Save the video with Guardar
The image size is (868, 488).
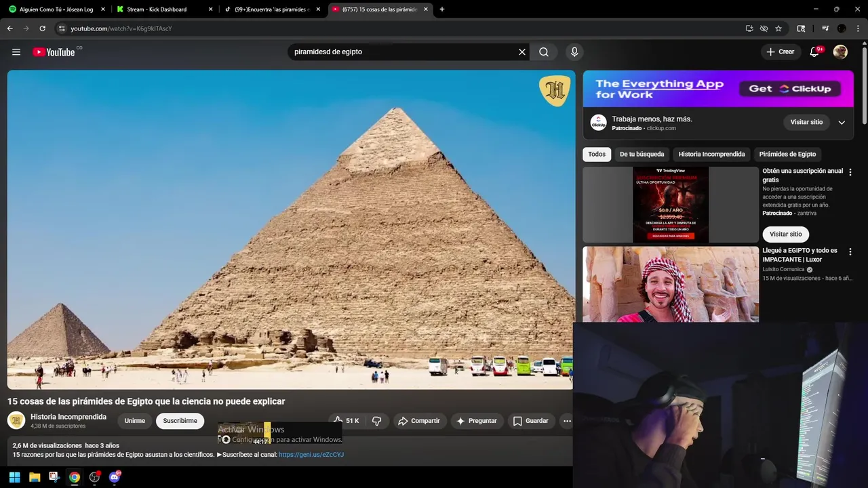coord(531,421)
